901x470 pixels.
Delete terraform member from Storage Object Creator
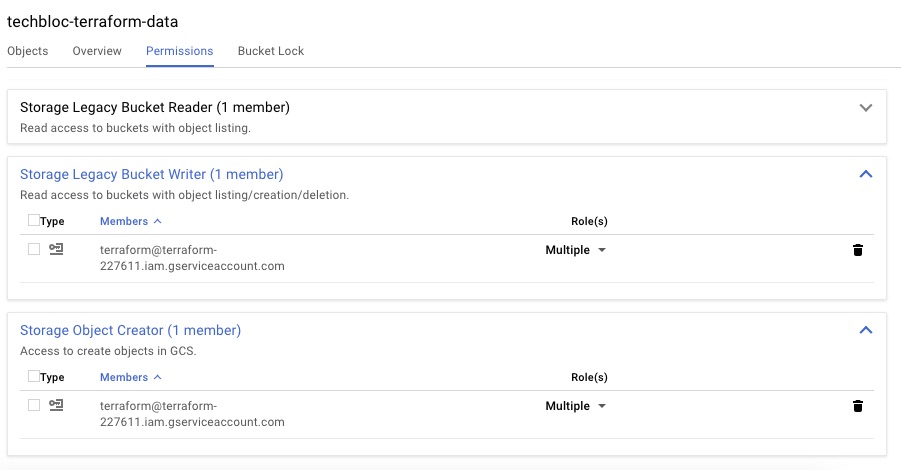857,406
